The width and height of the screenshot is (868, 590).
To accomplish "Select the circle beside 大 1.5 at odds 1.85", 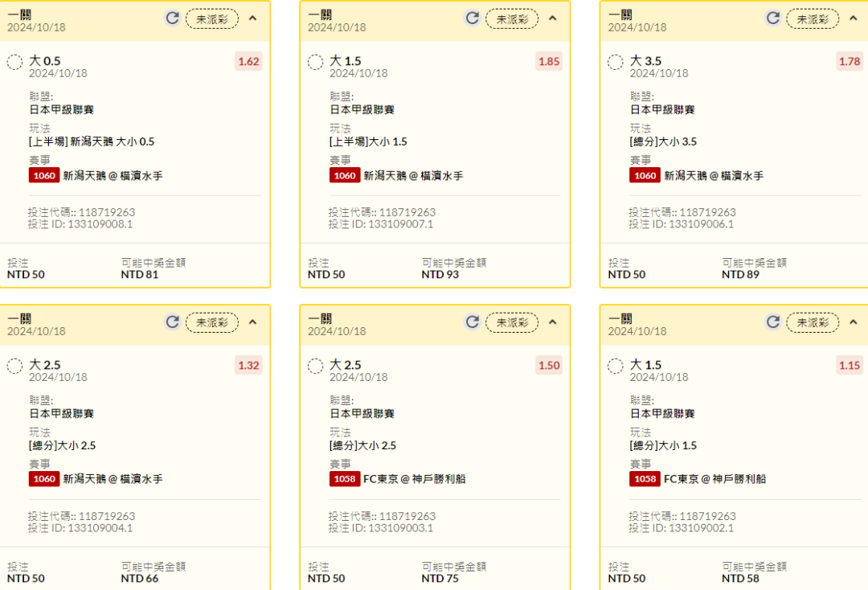I will (x=316, y=62).
